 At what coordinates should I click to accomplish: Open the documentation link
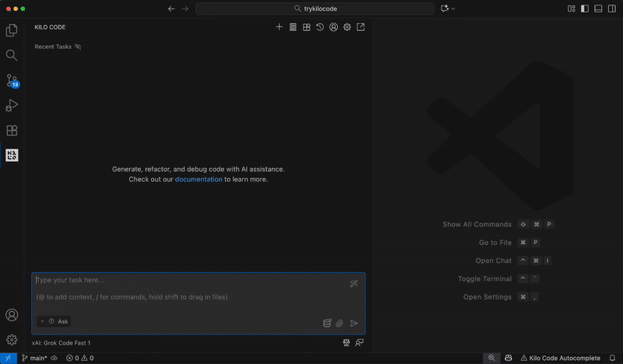199,180
